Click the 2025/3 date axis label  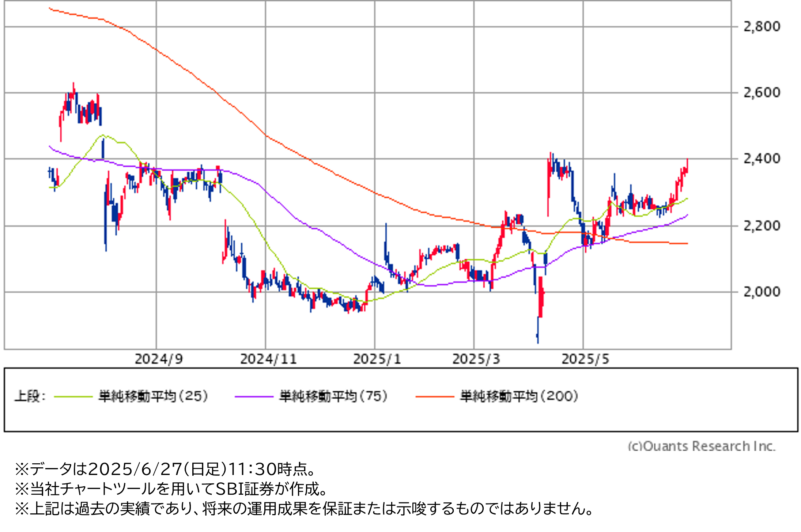click(x=476, y=359)
